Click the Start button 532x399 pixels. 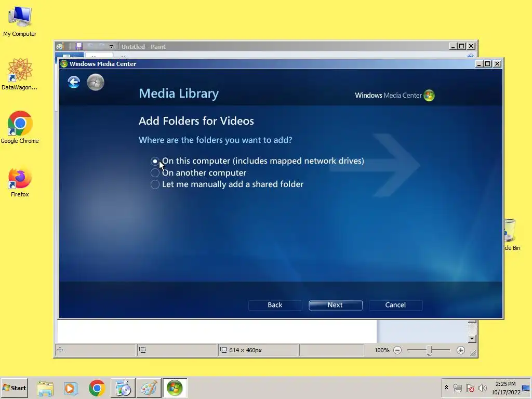(14, 388)
